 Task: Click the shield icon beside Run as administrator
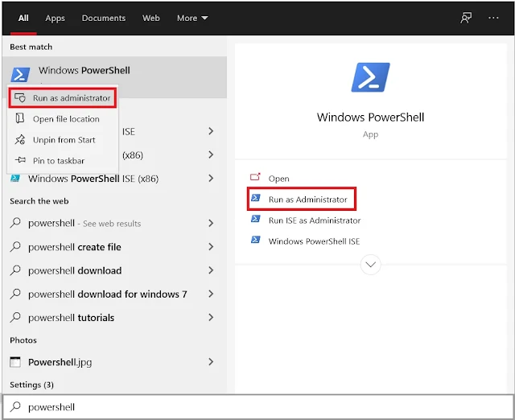pyautogui.click(x=20, y=97)
